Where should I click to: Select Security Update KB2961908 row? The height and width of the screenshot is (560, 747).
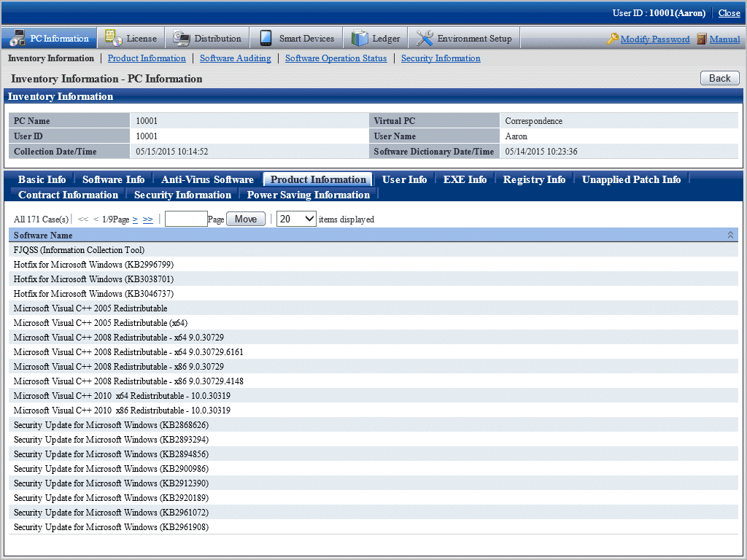tap(373, 527)
